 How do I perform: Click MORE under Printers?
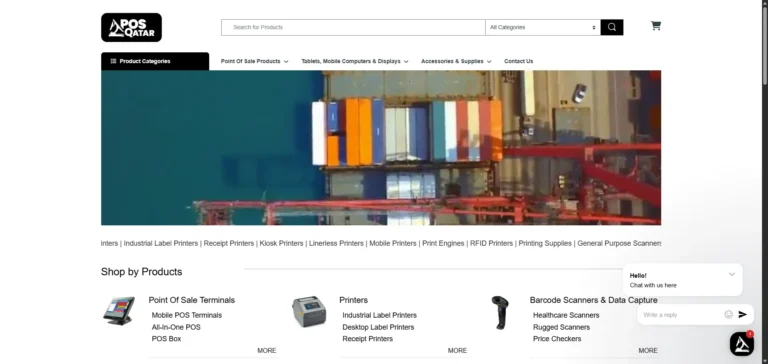click(x=457, y=350)
